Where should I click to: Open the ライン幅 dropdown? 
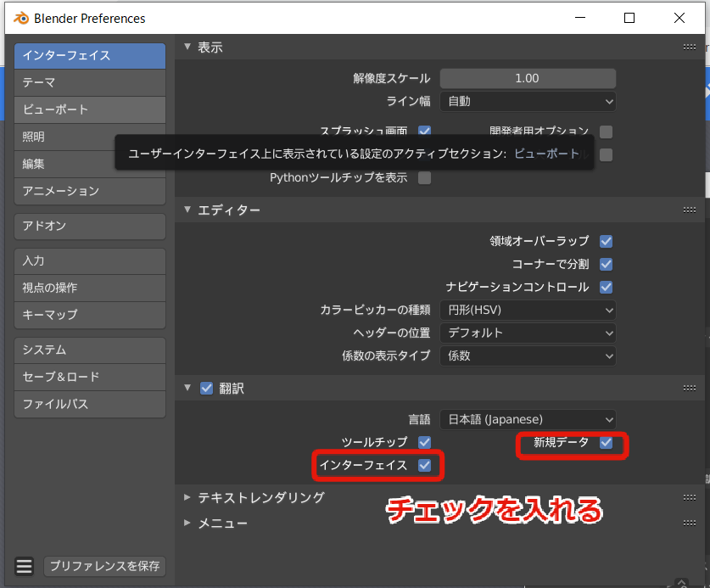(x=528, y=102)
